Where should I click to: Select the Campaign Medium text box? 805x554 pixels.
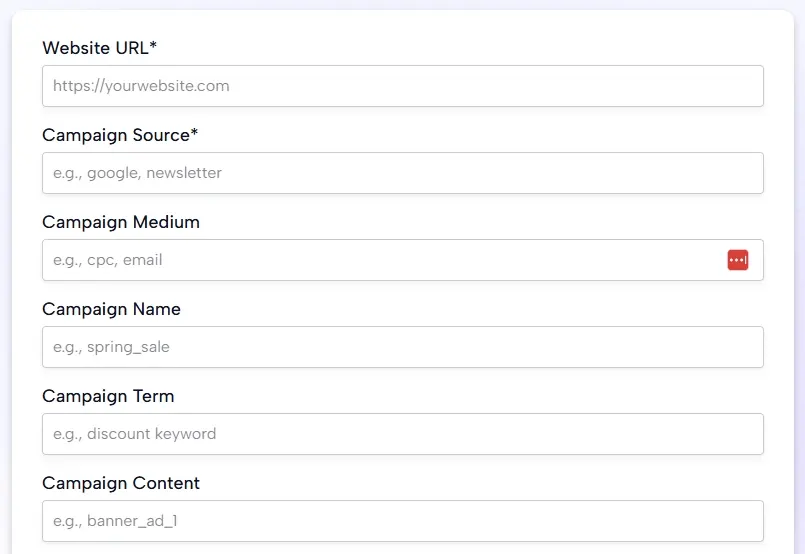pyautogui.click(x=402, y=260)
